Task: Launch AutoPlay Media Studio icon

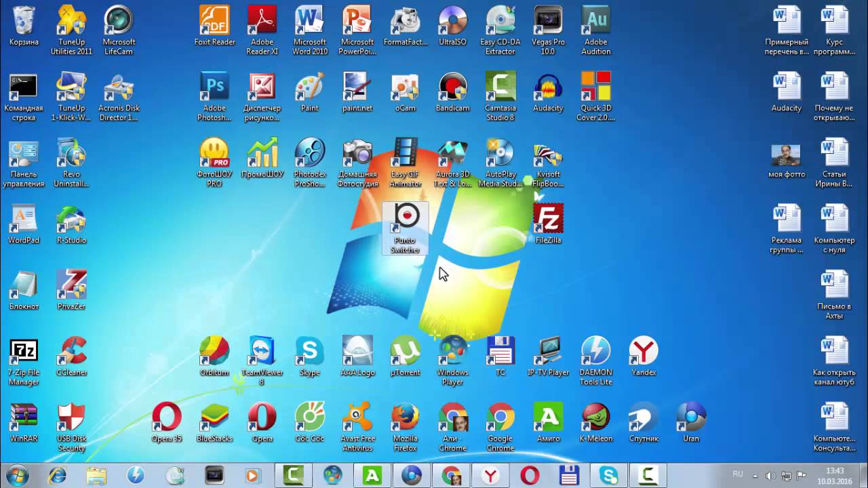Action: 500,163
